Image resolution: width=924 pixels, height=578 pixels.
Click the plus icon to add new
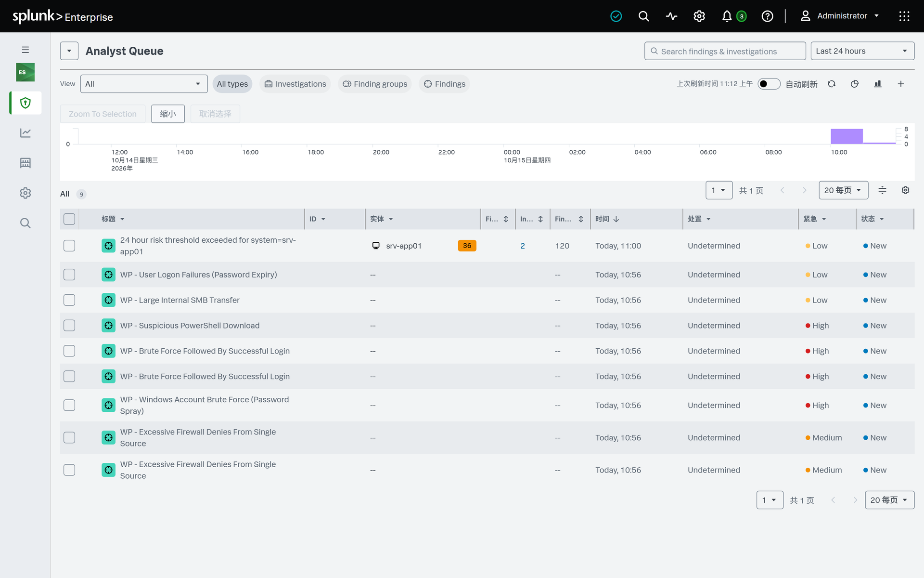coord(901,84)
